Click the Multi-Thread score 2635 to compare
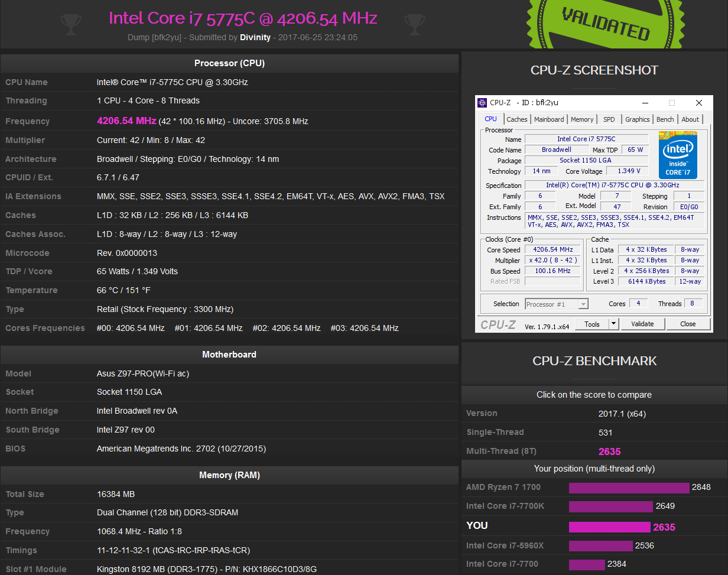 [x=610, y=451]
